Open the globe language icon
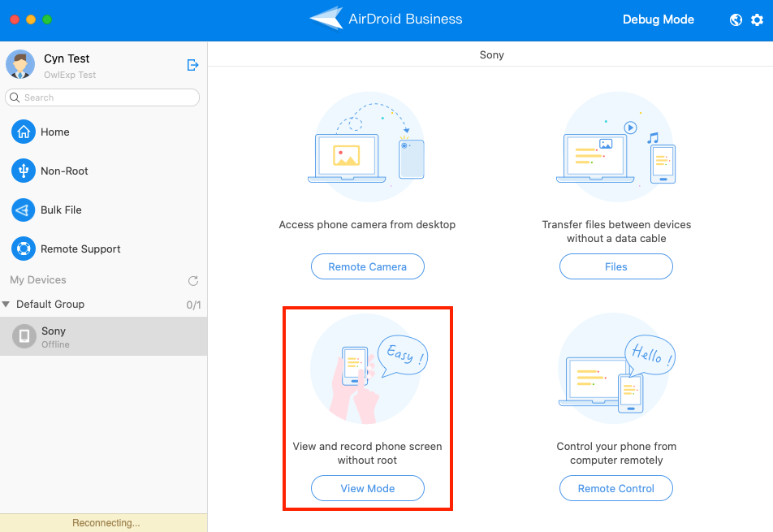The image size is (773, 532). pos(736,19)
